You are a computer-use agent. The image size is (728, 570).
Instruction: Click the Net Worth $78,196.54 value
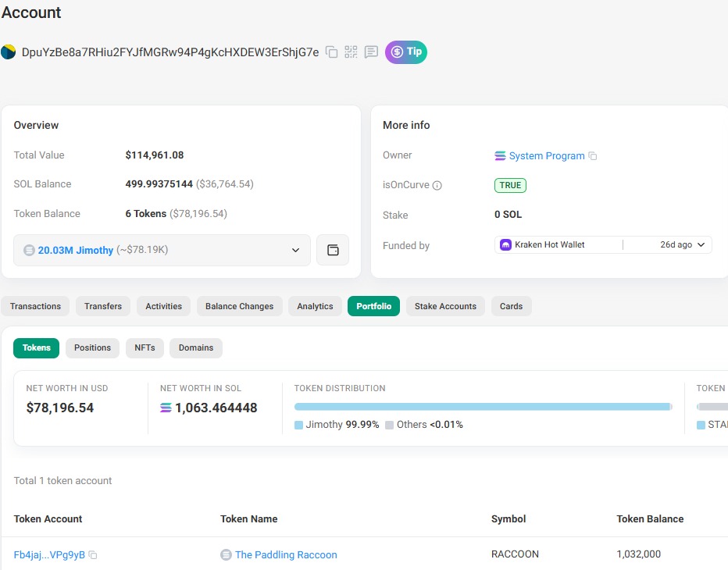(60, 408)
